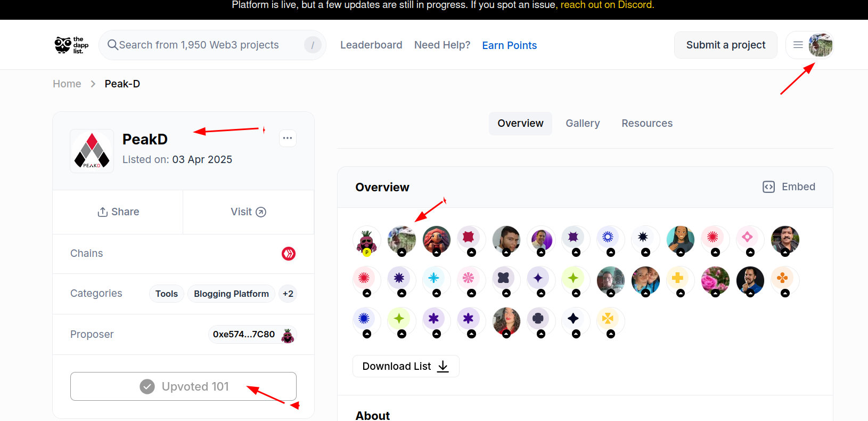This screenshot has height=421, width=868.
Task: Open the orange clover voter avatar
Action: tap(785, 281)
